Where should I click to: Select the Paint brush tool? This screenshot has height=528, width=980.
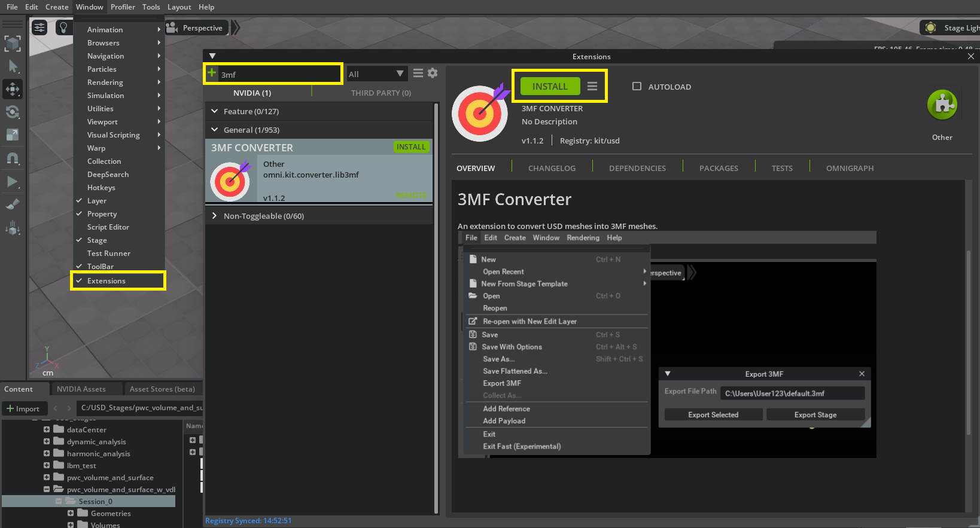point(13,205)
